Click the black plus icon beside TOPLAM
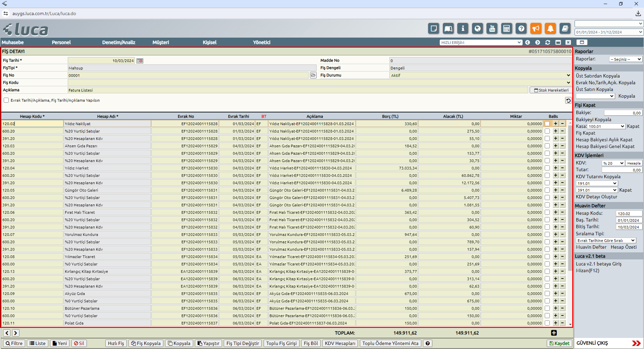Viewport: 644px width, 349px height. pyautogui.click(x=554, y=333)
